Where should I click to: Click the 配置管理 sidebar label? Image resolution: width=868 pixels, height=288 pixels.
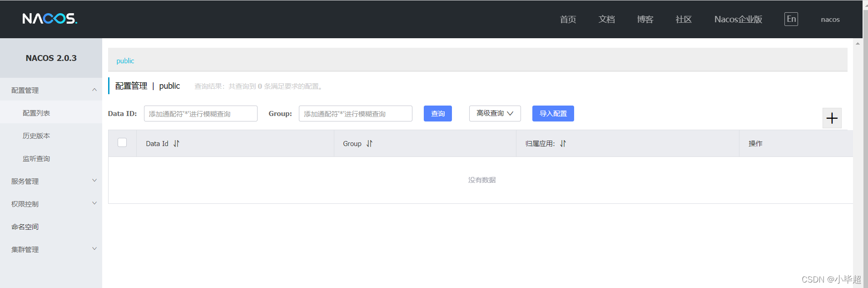point(25,90)
